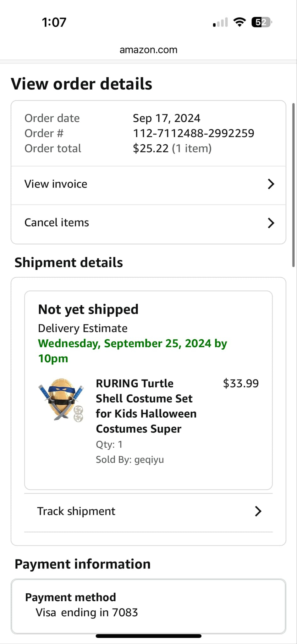Tap the Visa ending in 7083 payment method

87,613
